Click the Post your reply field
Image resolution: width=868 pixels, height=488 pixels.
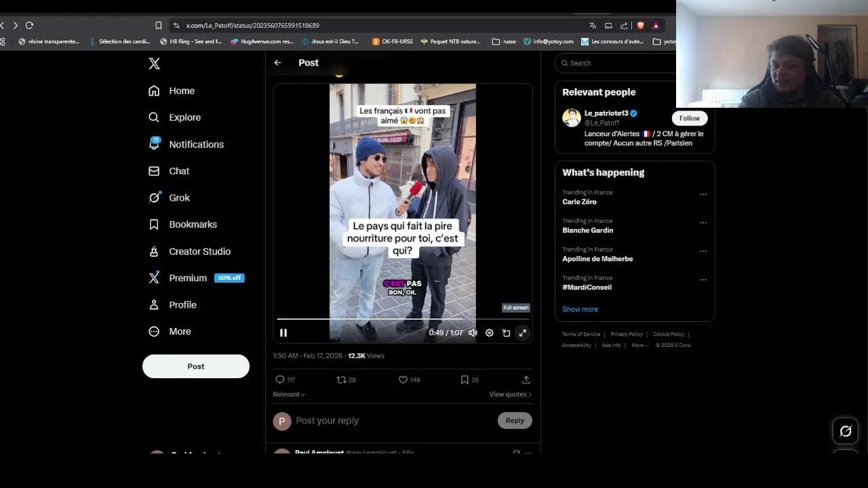pyautogui.click(x=393, y=421)
